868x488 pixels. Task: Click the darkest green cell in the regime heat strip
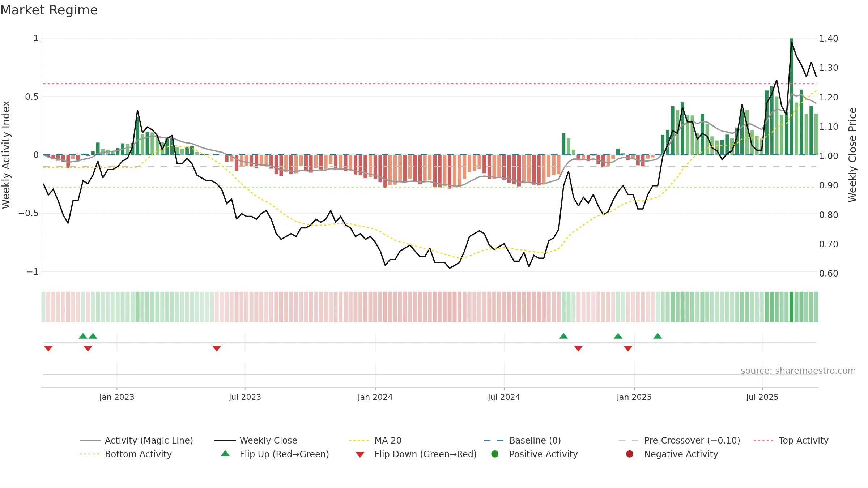point(791,307)
